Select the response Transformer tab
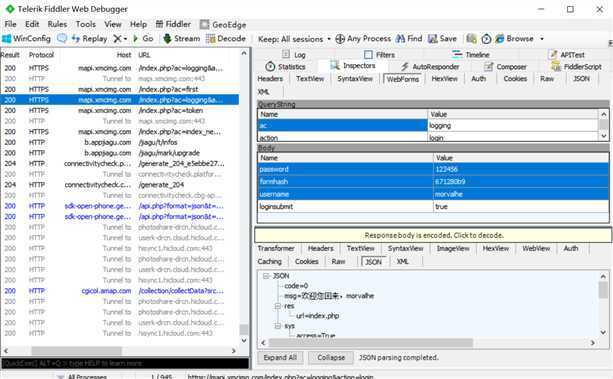This screenshot has height=379, width=613. (276, 248)
